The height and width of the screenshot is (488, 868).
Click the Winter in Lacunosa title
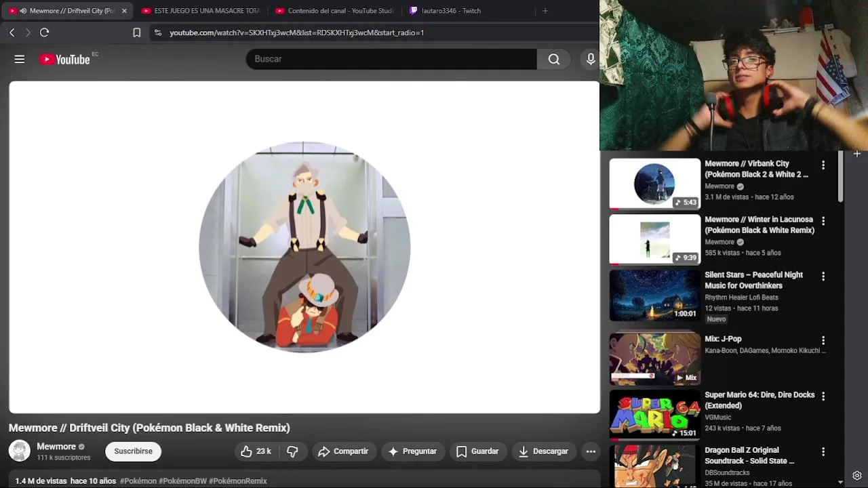(x=759, y=224)
